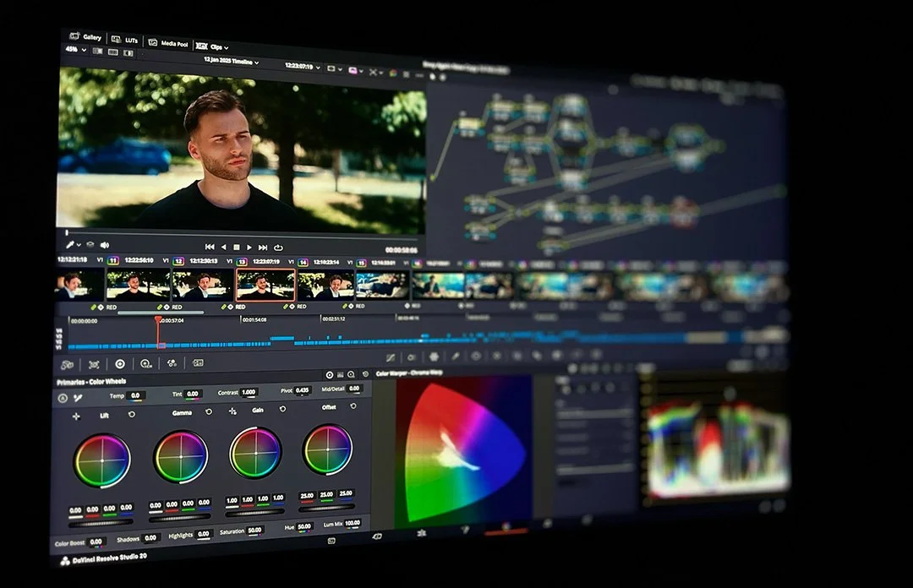Play the clip in reverse
The height and width of the screenshot is (588, 913).
tap(223, 247)
